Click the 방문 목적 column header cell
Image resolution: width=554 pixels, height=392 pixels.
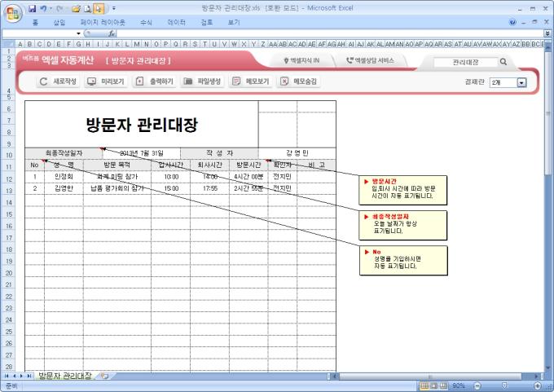click(117, 165)
